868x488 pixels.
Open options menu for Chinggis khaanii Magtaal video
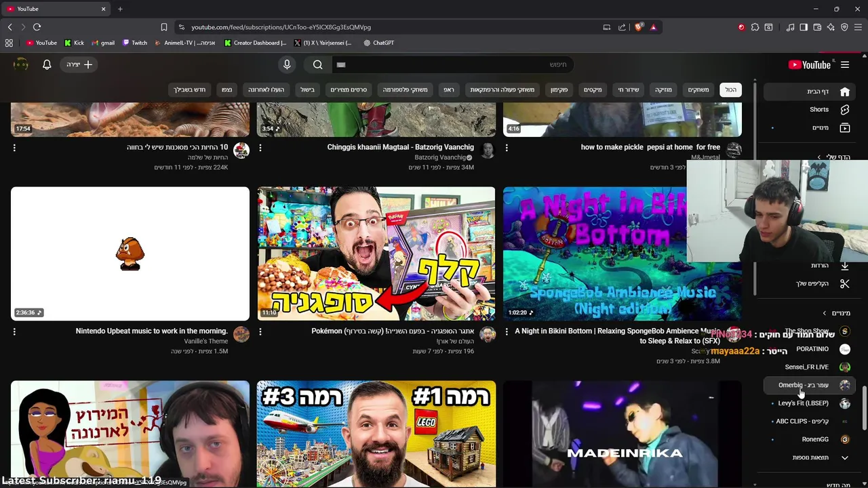coord(260,147)
